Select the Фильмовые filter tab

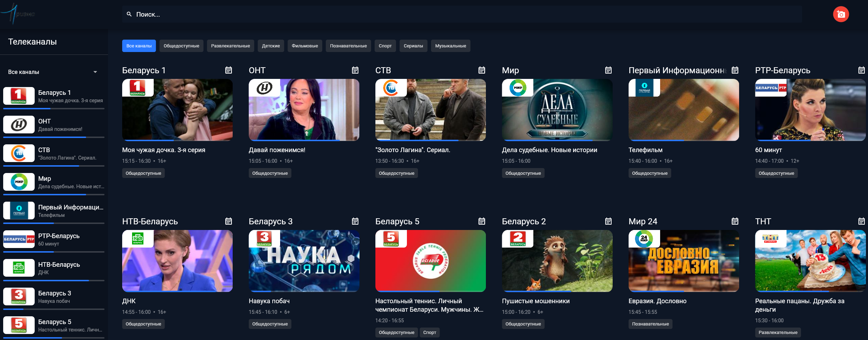pyautogui.click(x=305, y=46)
